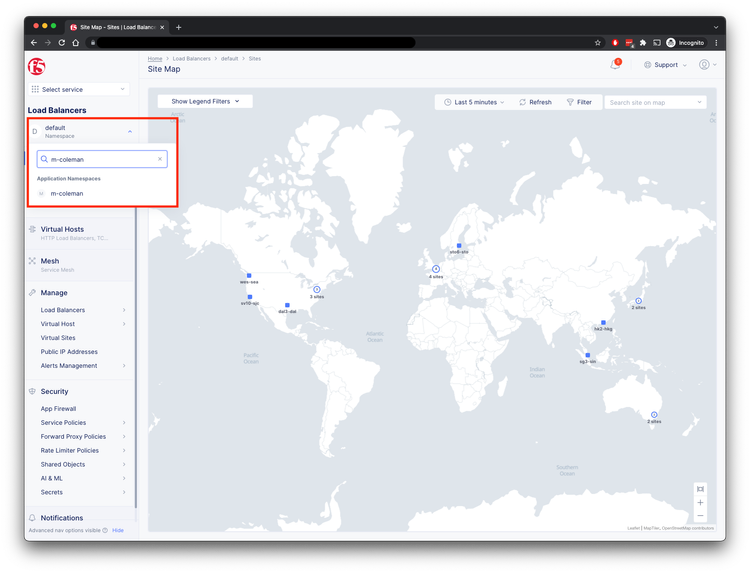This screenshot has width=750, height=573.
Task: Clear the namespace search with X icon
Action: pos(159,159)
